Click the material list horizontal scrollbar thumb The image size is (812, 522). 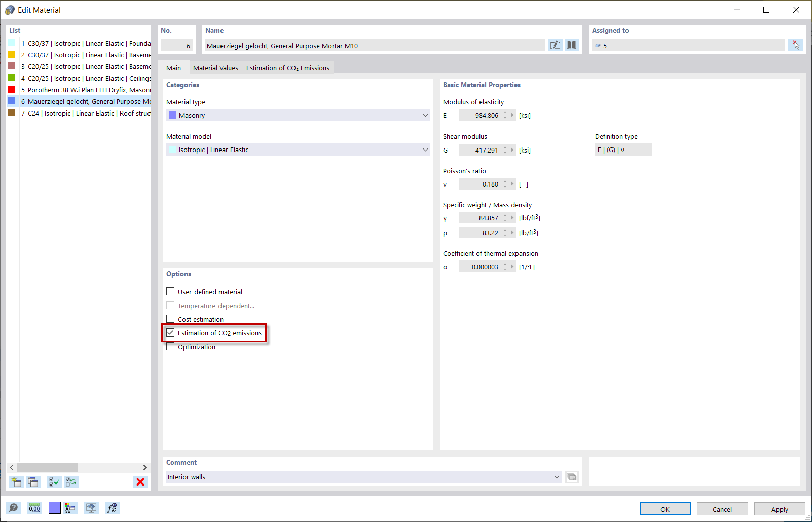[x=47, y=467]
